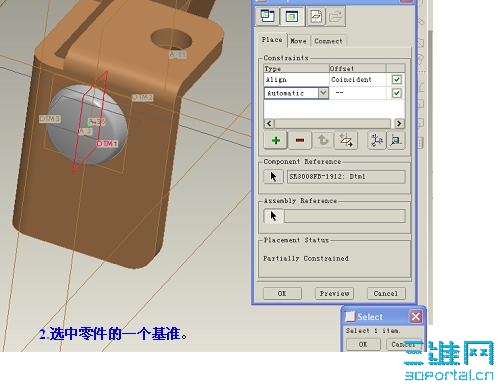Click the document sheet icon in the top toolbar

(316, 16)
